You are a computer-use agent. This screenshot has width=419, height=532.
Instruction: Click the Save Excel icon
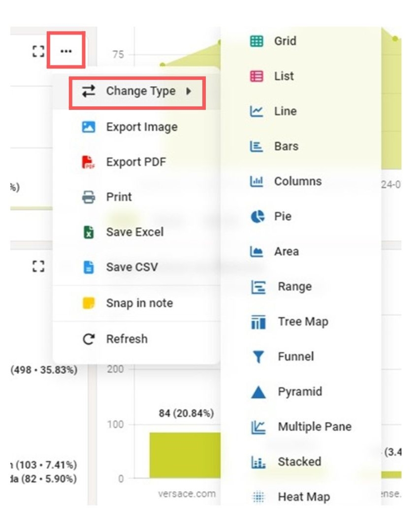coord(89,232)
